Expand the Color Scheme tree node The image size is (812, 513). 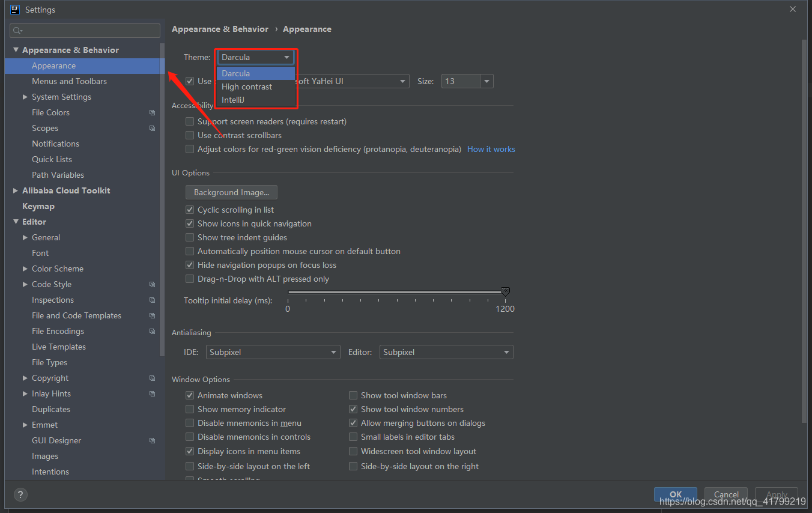(x=25, y=269)
